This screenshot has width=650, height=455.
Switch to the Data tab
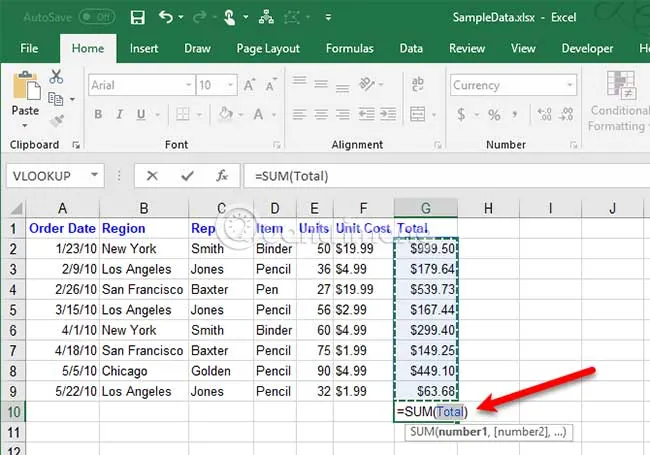click(411, 48)
